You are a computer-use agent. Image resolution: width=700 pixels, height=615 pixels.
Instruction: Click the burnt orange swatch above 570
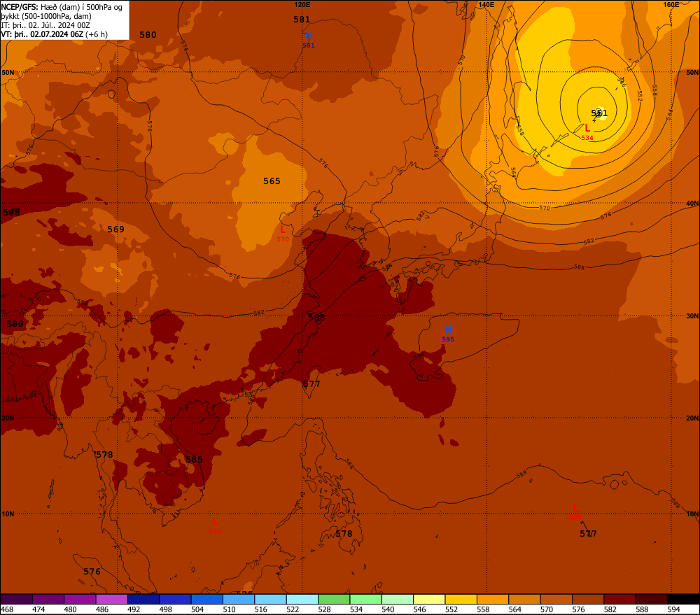click(556, 600)
